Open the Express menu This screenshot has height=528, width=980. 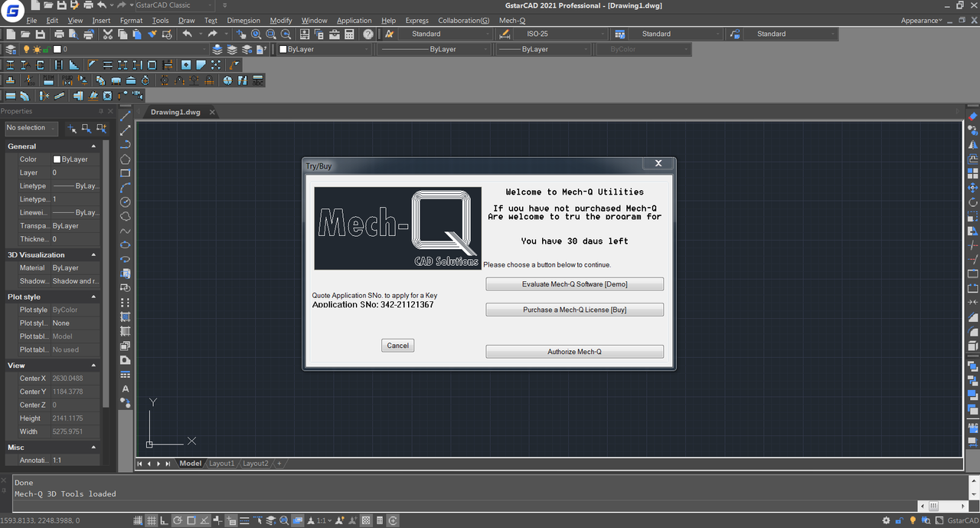pos(416,21)
